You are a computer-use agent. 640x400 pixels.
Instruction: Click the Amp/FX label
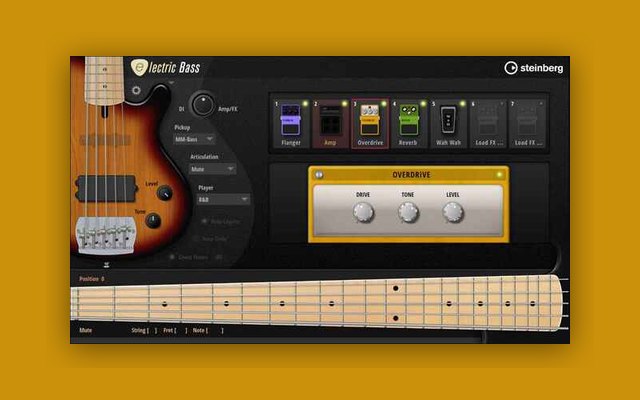[228, 109]
